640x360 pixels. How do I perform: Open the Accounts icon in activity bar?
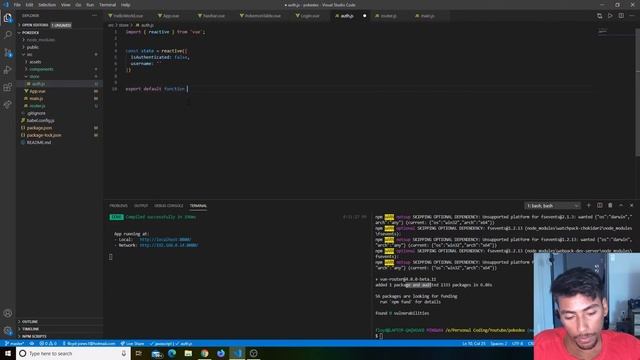(7, 313)
